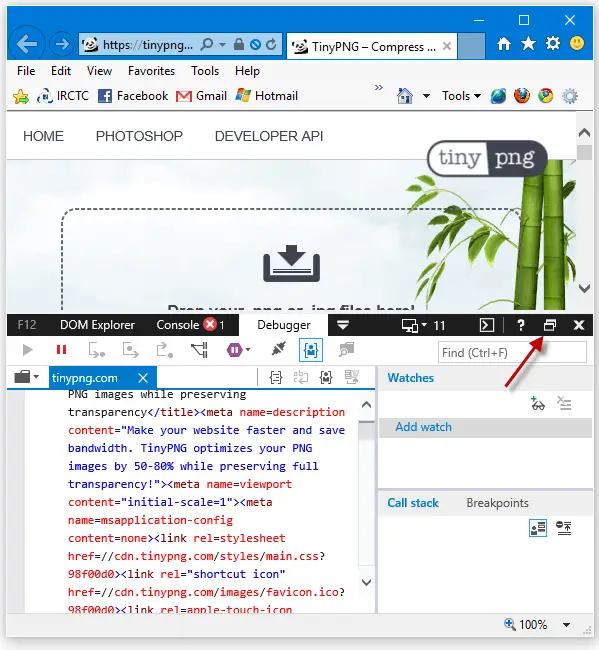Click the address bar search magnifier icon
The height and width of the screenshot is (650, 599).
point(206,44)
